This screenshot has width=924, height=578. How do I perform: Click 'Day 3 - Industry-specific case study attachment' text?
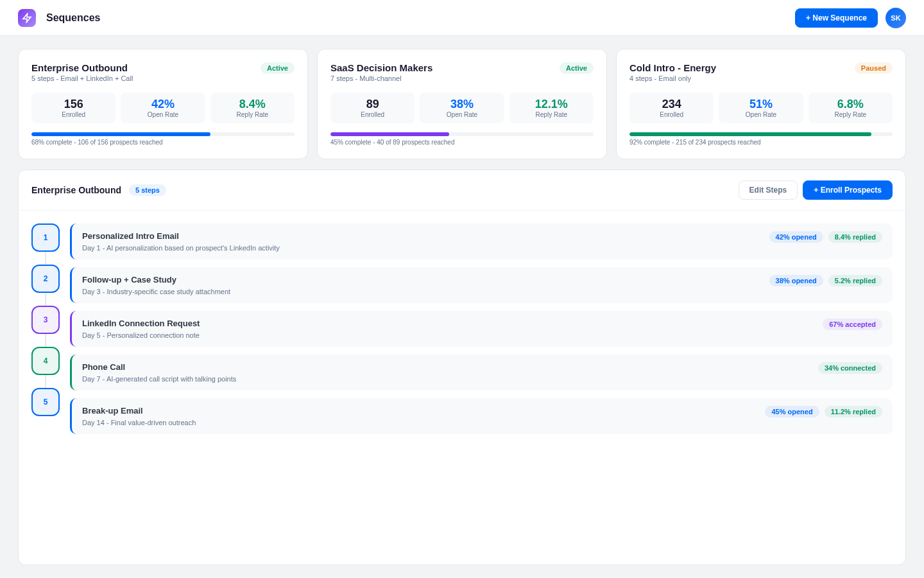(156, 292)
